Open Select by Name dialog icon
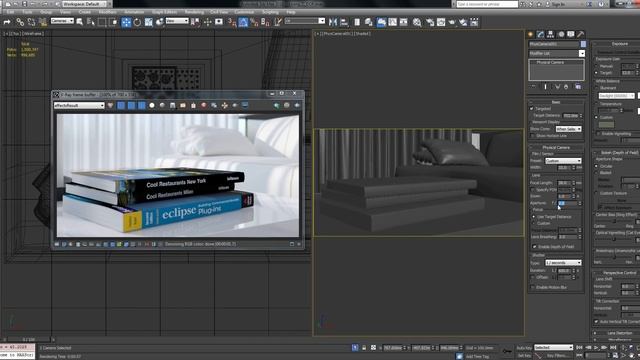Screen dimensions: 640x360 [91, 22]
